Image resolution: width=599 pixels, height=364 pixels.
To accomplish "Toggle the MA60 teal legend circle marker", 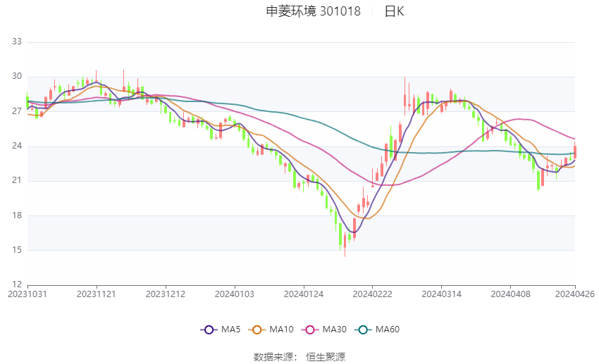I will (364, 330).
